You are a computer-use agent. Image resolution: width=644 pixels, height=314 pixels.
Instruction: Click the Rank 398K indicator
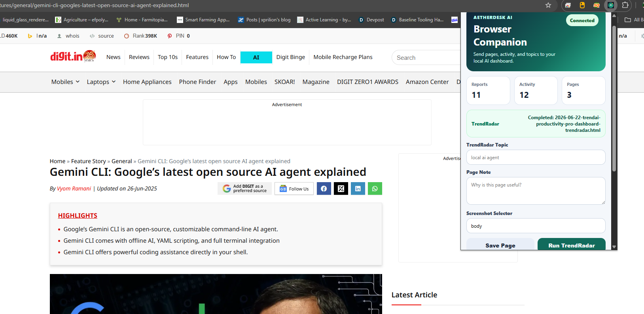click(141, 36)
